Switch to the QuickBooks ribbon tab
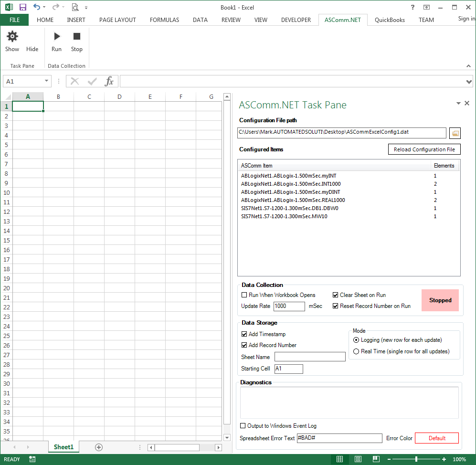Screen dimensions: 476x465 (390, 20)
